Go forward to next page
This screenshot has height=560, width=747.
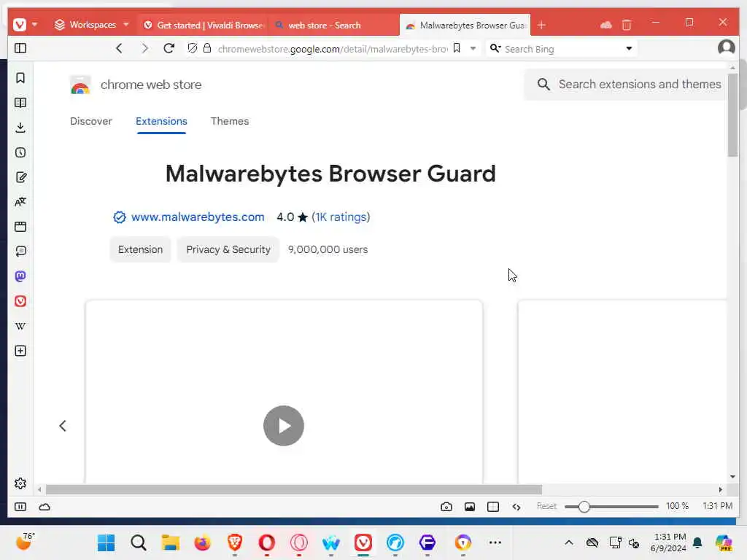[x=144, y=48]
